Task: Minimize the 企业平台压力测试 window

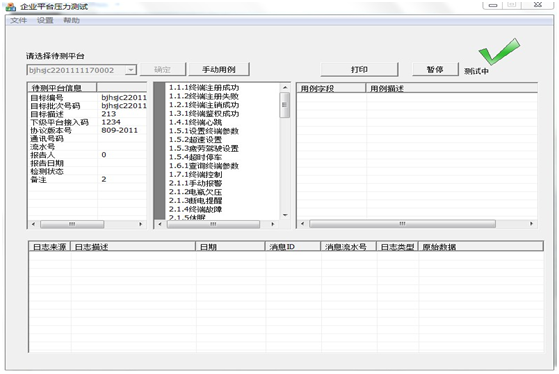Action: (x=493, y=5)
